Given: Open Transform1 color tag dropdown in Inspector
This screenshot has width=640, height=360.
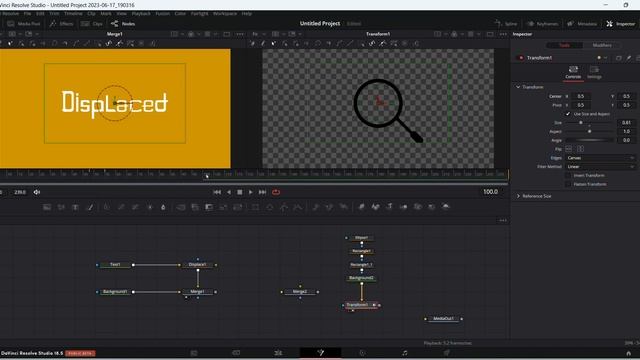Looking at the screenshot, I should coord(602,58).
